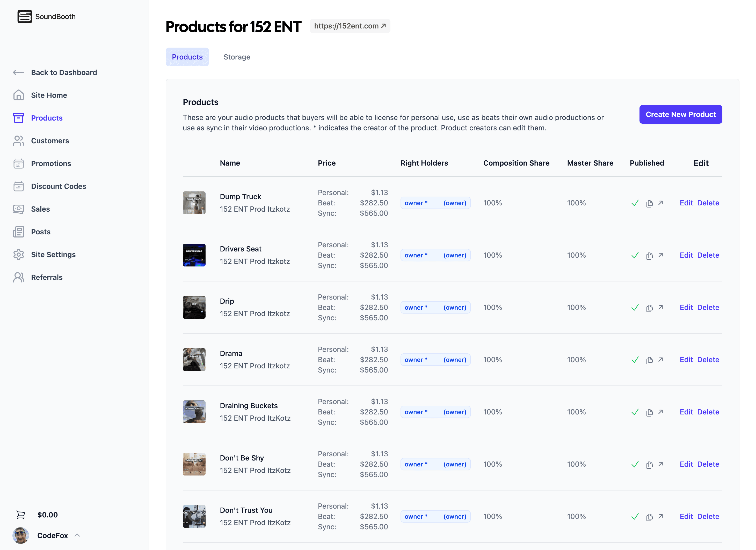Click the Create New Product button
Screen dimensions: 756x550
coord(681,114)
